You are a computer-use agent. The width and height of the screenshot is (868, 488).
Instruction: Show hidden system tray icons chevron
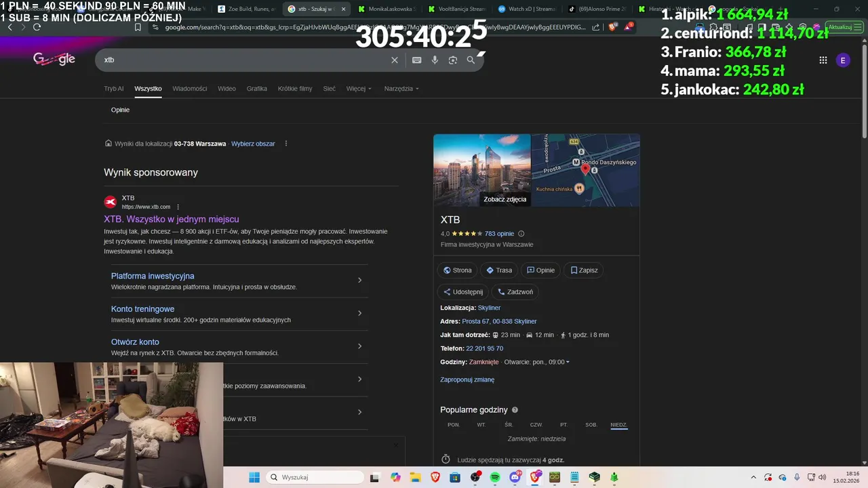(753, 477)
